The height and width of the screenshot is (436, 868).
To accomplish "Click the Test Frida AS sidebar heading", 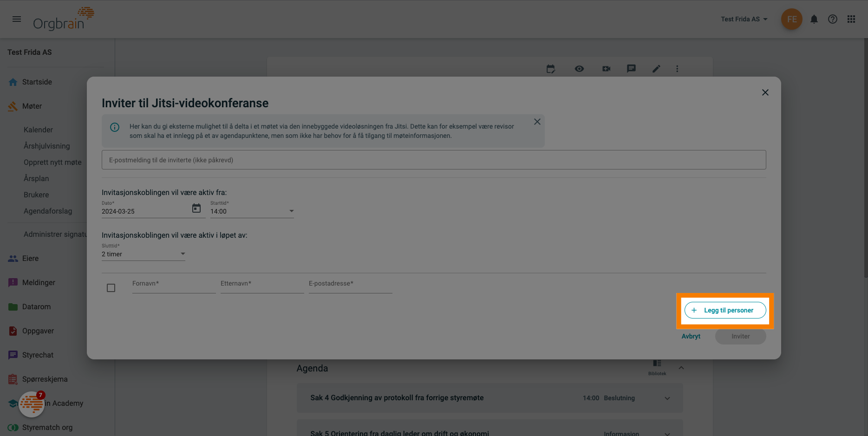I will pos(30,52).
